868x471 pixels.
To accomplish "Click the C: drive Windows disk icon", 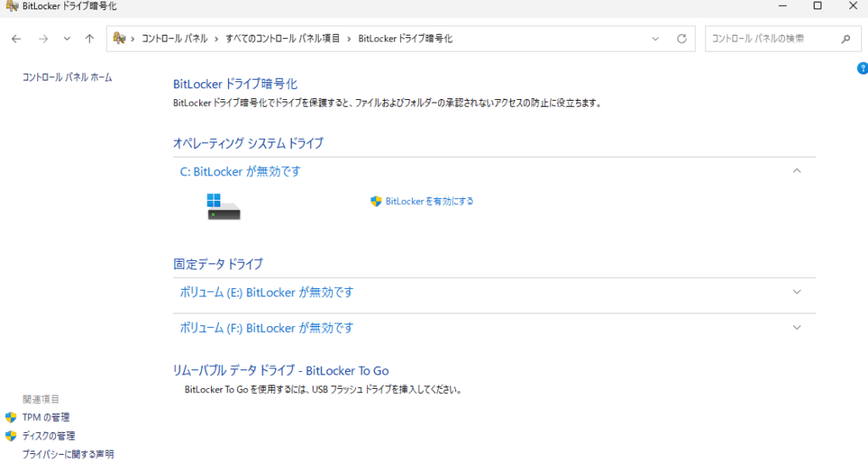I will (x=223, y=207).
